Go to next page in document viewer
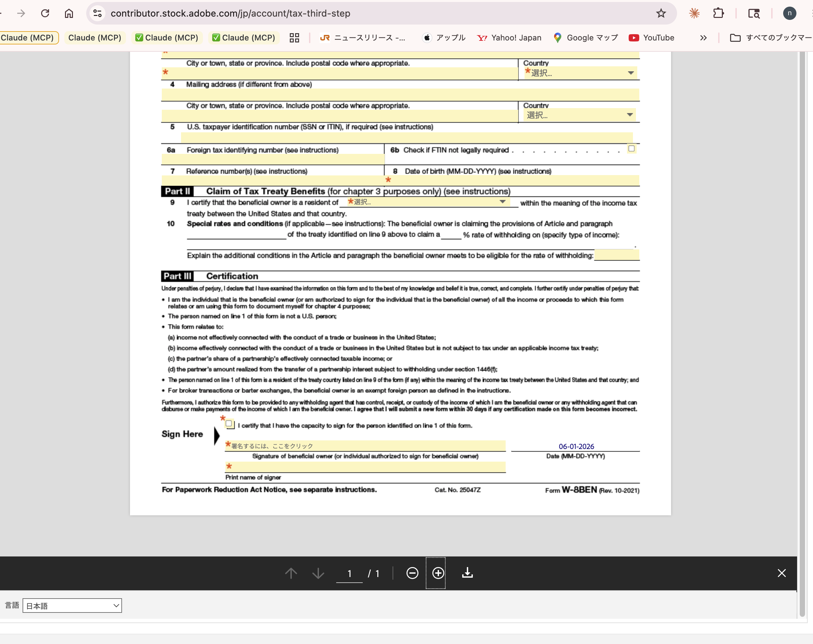The image size is (813, 644). click(318, 573)
